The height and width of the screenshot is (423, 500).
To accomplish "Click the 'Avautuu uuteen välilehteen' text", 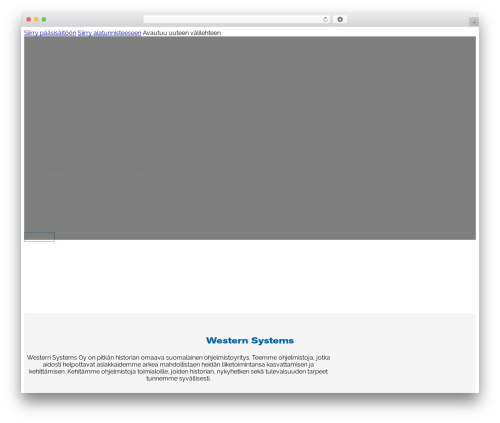I will [x=182, y=33].
